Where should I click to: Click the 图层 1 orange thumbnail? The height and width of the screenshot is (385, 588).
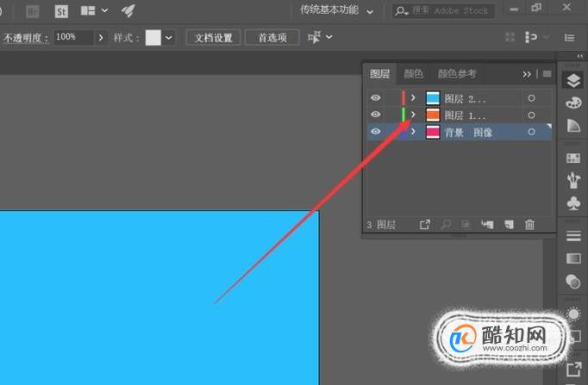(x=433, y=115)
